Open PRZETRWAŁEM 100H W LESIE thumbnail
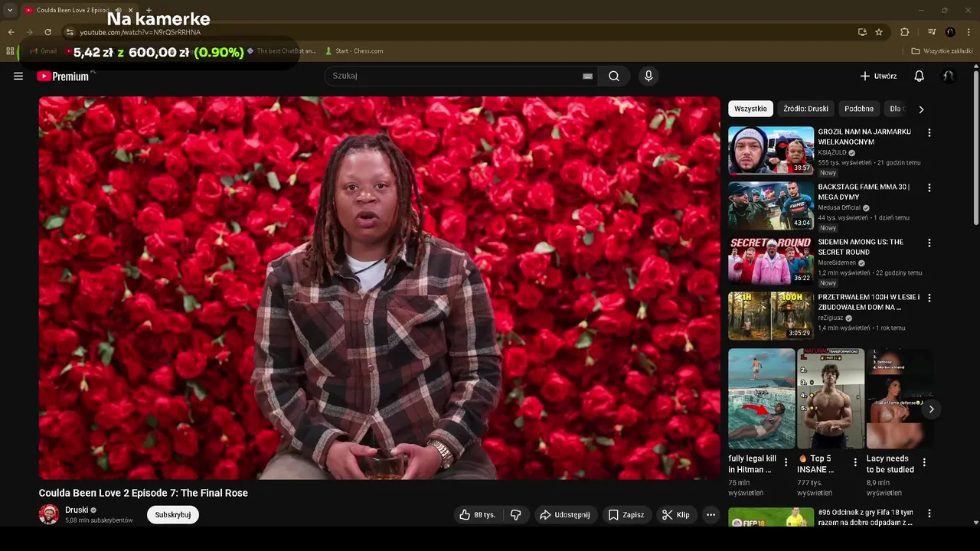980x551 pixels. coord(771,316)
